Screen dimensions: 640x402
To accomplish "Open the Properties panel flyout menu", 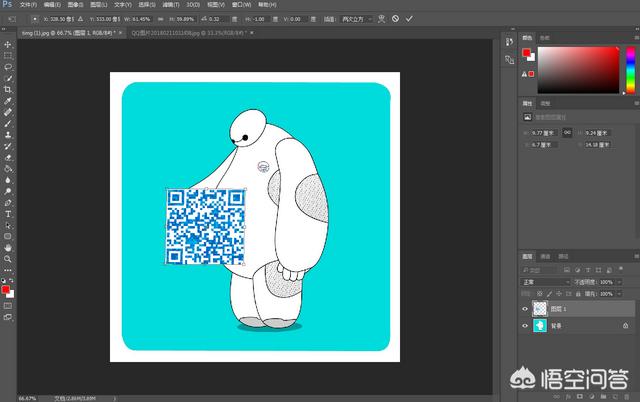I will tap(636, 103).
